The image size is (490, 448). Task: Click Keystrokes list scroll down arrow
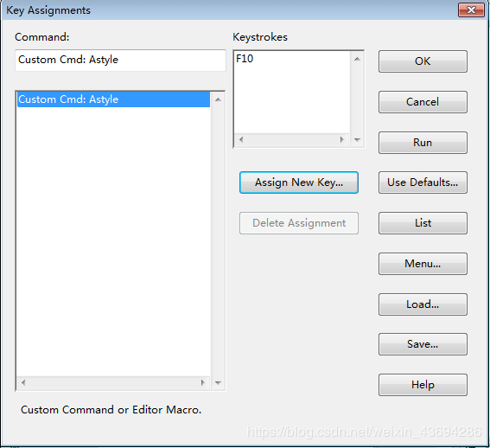point(357,139)
